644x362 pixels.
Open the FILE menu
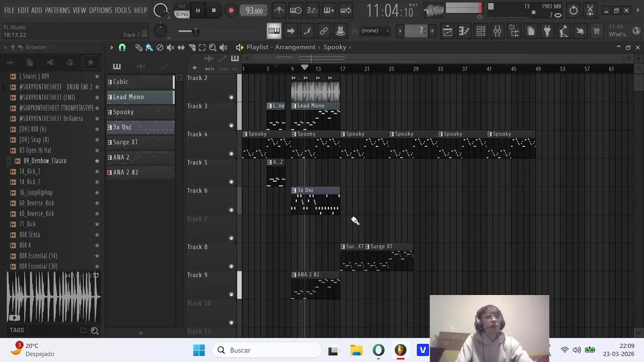click(10, 10)
